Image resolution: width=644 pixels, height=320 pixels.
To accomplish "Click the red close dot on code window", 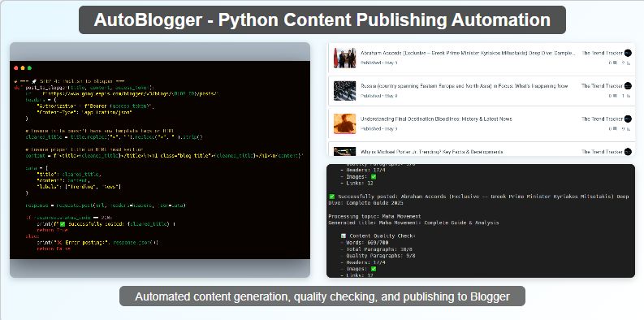I will (x=16, y=67).
